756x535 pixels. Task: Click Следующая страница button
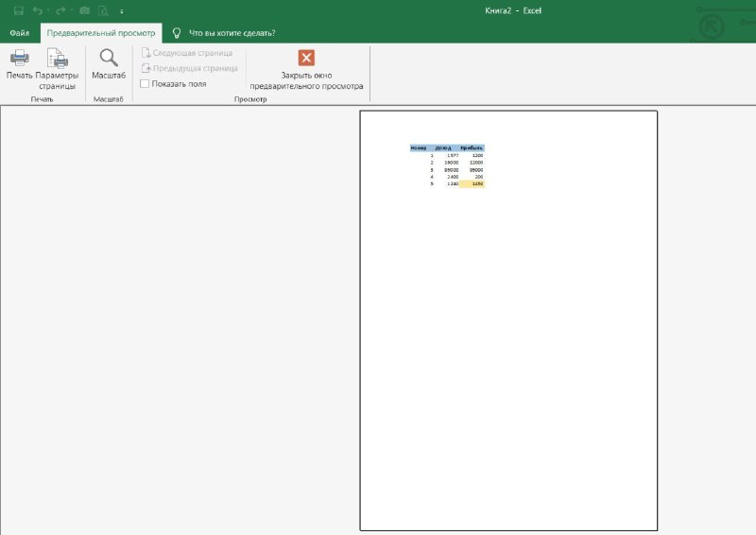tap(187, 53)
